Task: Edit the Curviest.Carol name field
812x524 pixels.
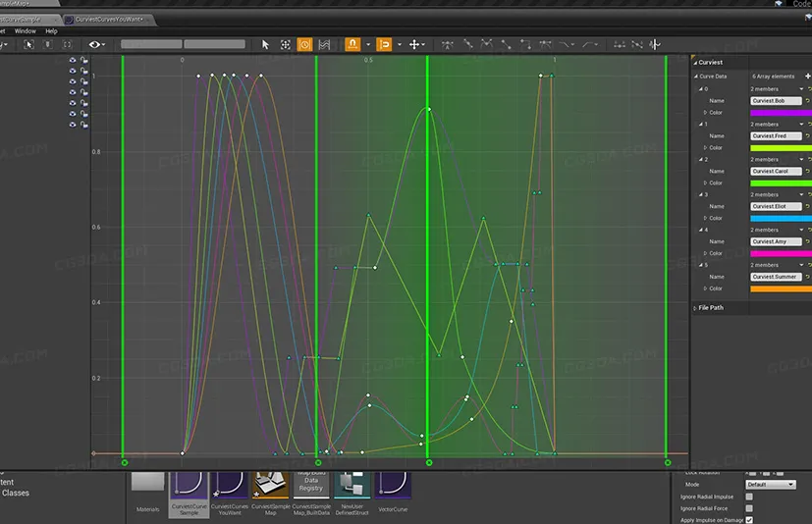Action: pos(776,172)
